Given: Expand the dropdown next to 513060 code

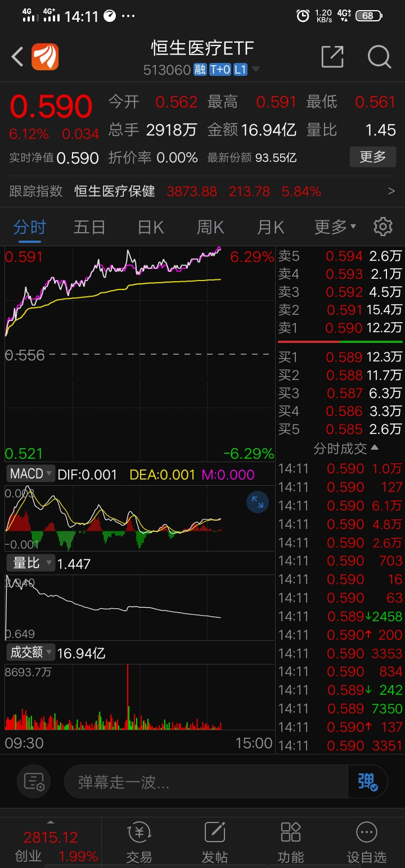Looking at the screenshot, I should [x=256, y=70].
